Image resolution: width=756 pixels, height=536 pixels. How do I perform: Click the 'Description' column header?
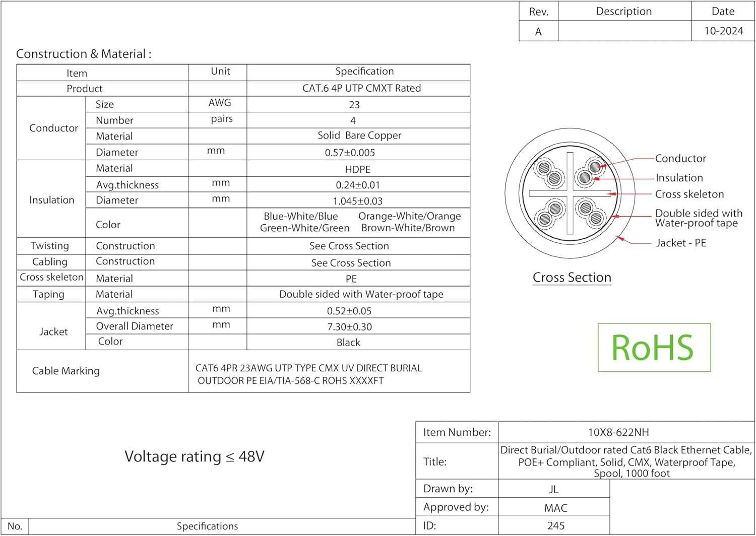(x=624, y=11)
